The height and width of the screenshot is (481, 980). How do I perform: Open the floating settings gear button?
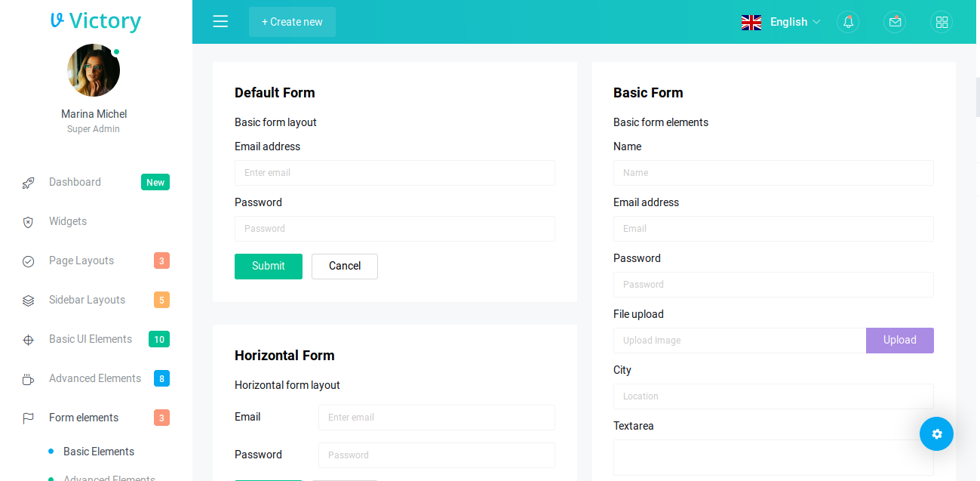pos(936,433)
